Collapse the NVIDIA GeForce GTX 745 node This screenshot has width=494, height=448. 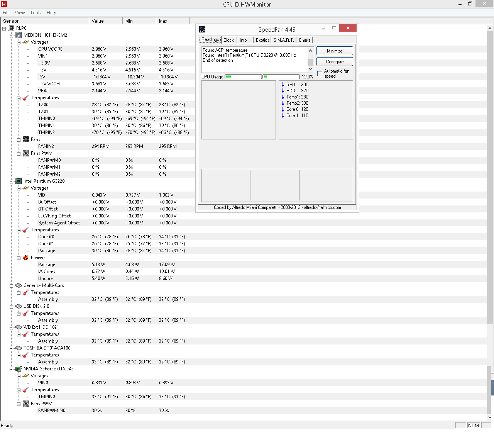pos(12,369)
